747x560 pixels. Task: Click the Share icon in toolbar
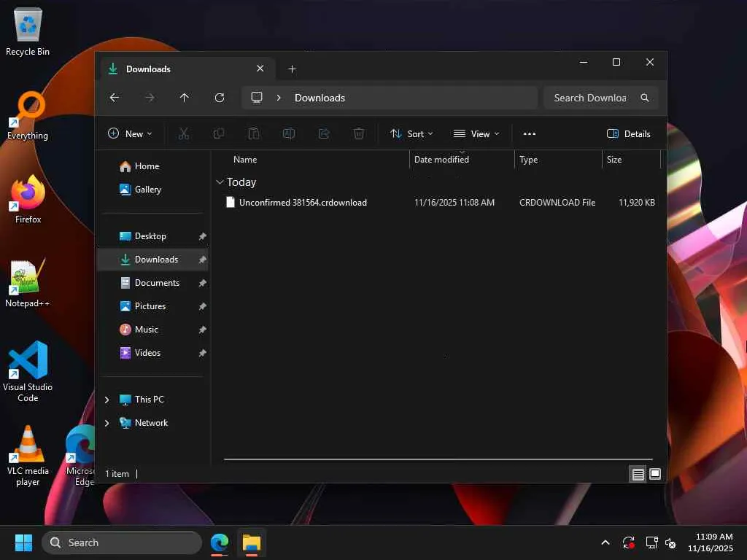pyautogui.click(x=324, y=134)
